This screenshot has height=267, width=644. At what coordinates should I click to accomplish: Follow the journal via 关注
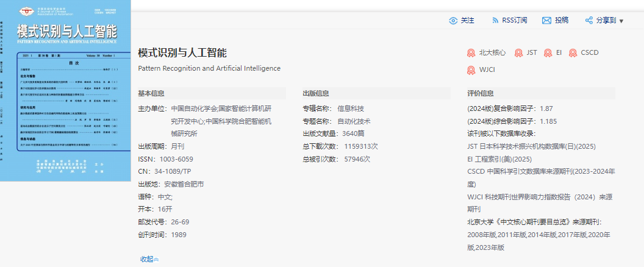(467, 21)
